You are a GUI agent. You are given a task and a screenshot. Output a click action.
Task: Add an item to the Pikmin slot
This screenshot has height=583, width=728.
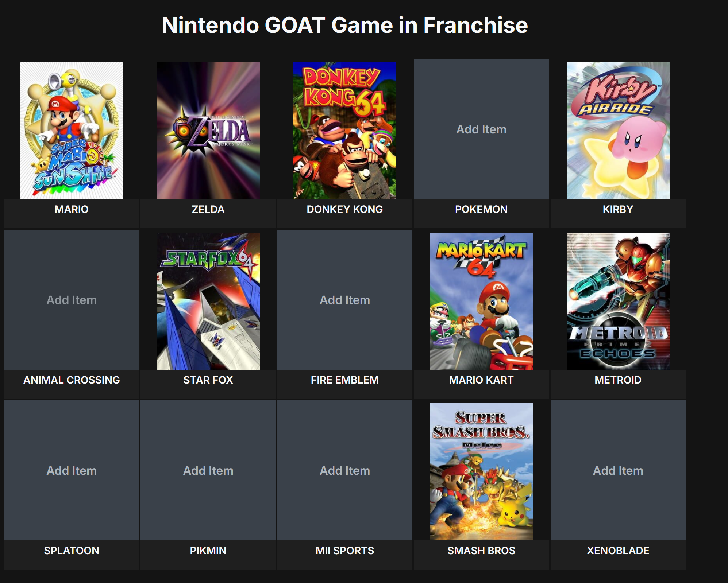point(208,470)
